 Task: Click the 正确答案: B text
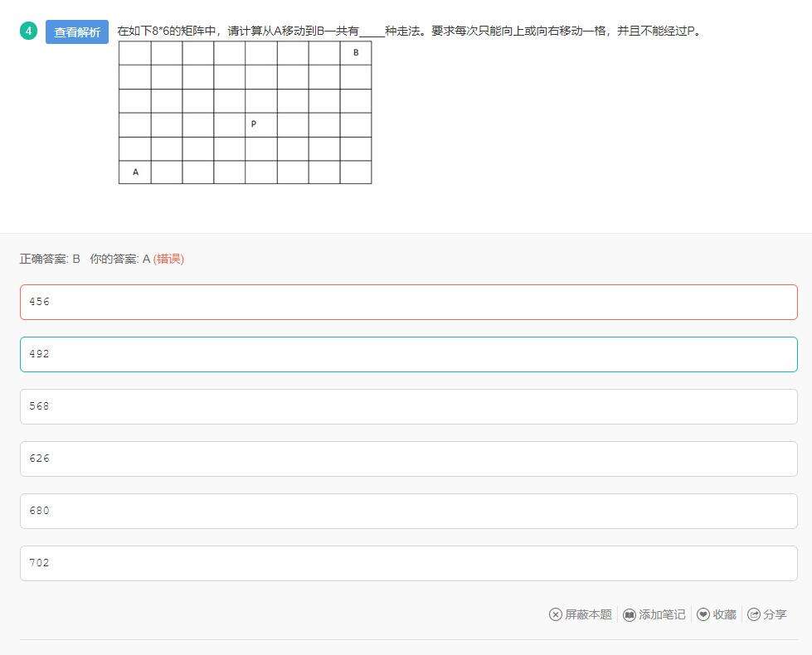coord(50,259)
